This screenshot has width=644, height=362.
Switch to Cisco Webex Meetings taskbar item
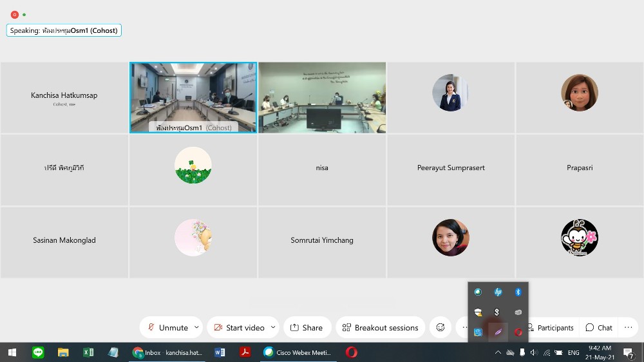point(298,352)
